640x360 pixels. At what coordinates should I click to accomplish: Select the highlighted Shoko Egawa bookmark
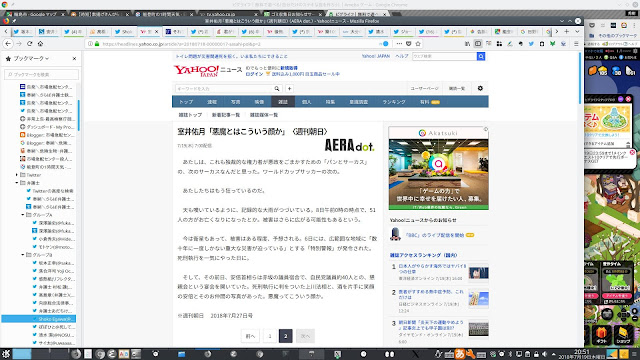click(38, 319)
